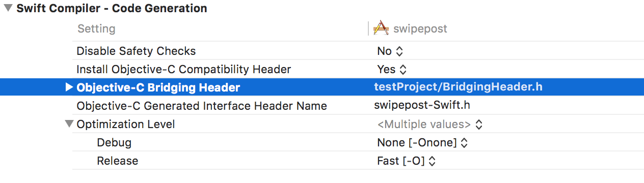This screenshot has height=183, width=644.
Task: Select the Disable Safety Checks row label
Action: click(136, 51)
